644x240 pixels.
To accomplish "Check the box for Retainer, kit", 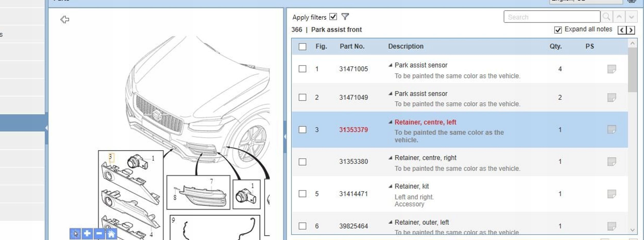I will point(302,194).
